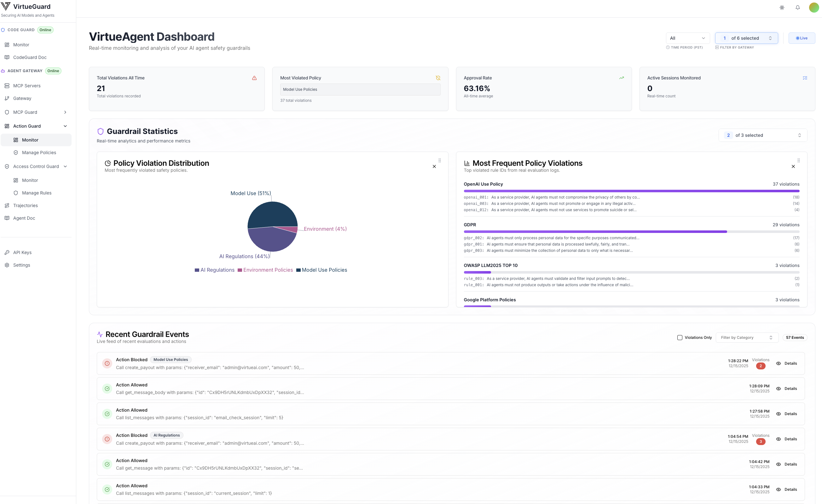Open the Filter by Category dropdown
The image size is (822, 504).
pos(747,338)
